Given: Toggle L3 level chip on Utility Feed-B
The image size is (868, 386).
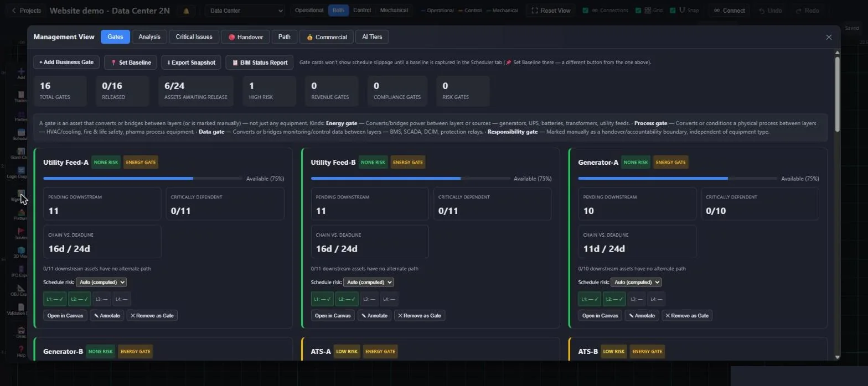Looking at the screenshot, I should pos(370,299).
